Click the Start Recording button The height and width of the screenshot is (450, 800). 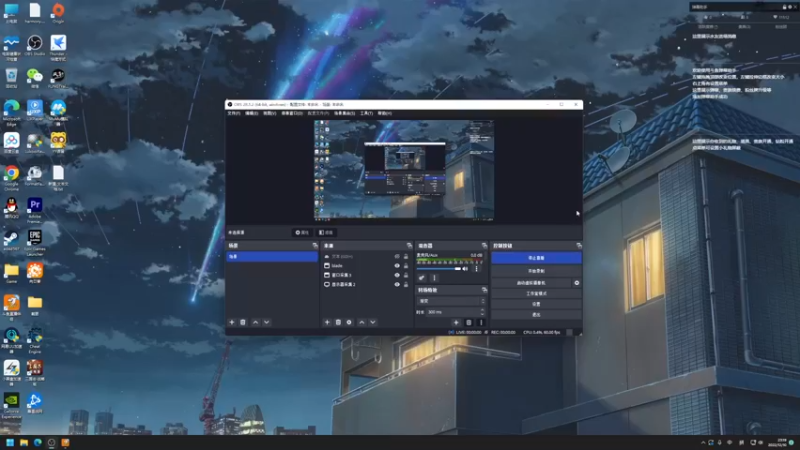(x=536, y=271)
